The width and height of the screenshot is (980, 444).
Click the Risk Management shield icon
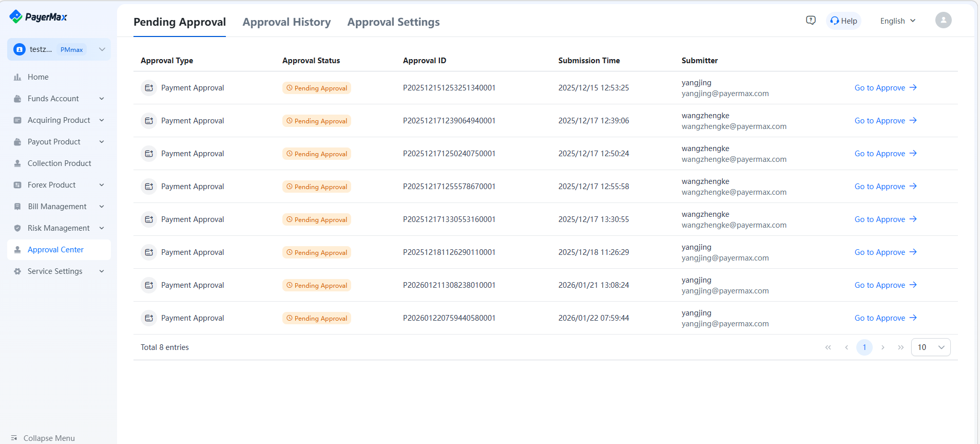click(x=17, y=228)
